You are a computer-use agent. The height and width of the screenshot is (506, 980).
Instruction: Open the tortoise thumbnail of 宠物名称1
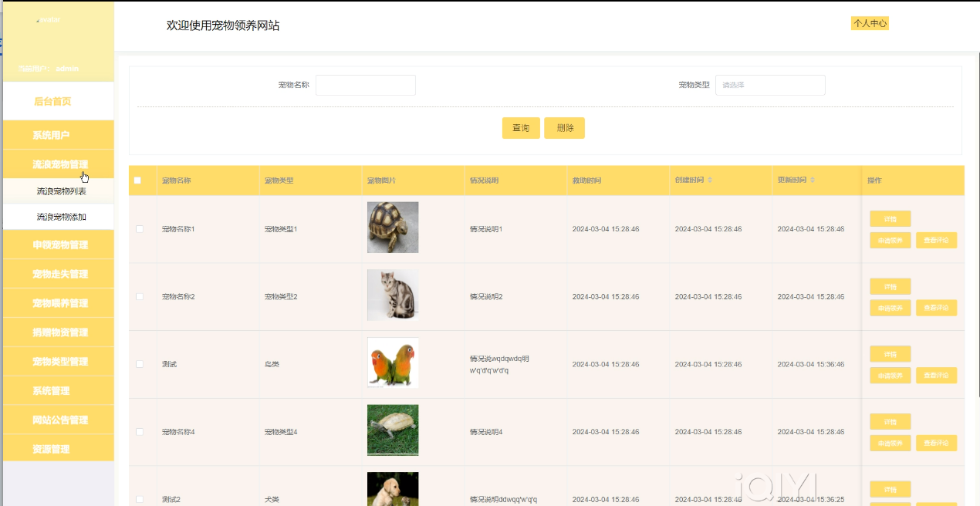click(x=393, y=228)
